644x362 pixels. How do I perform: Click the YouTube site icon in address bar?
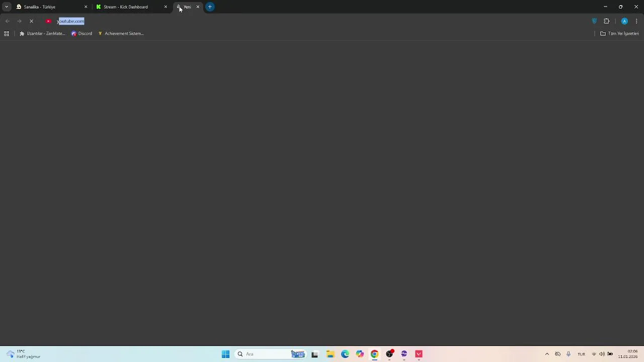48,21
